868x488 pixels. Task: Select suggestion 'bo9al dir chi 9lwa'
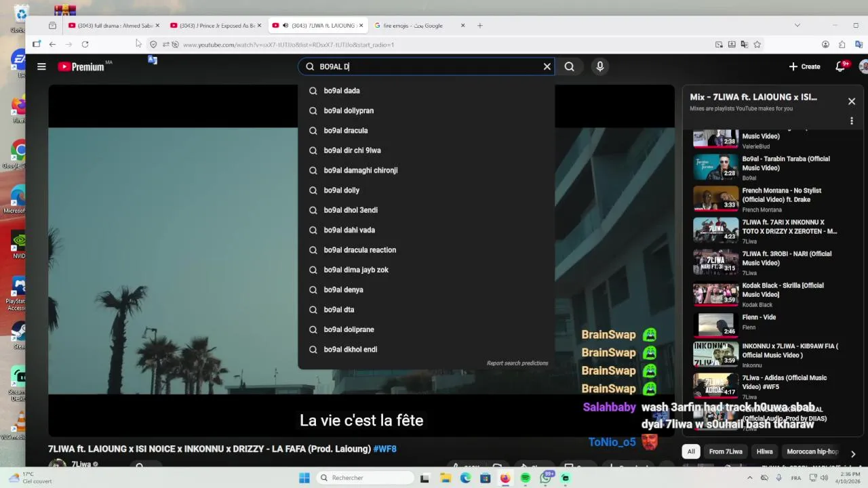click(426, 150)
